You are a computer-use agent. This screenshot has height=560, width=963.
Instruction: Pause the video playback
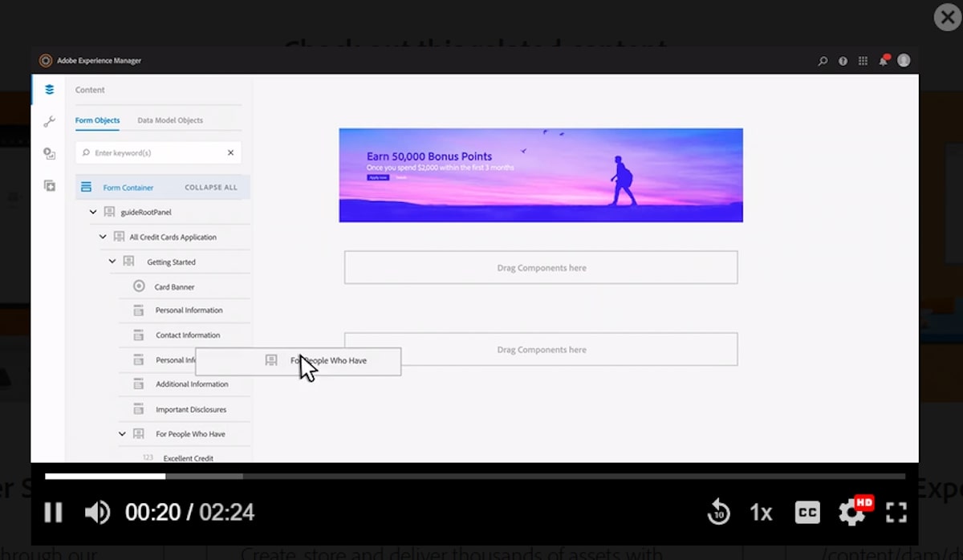tap(53, 512)
